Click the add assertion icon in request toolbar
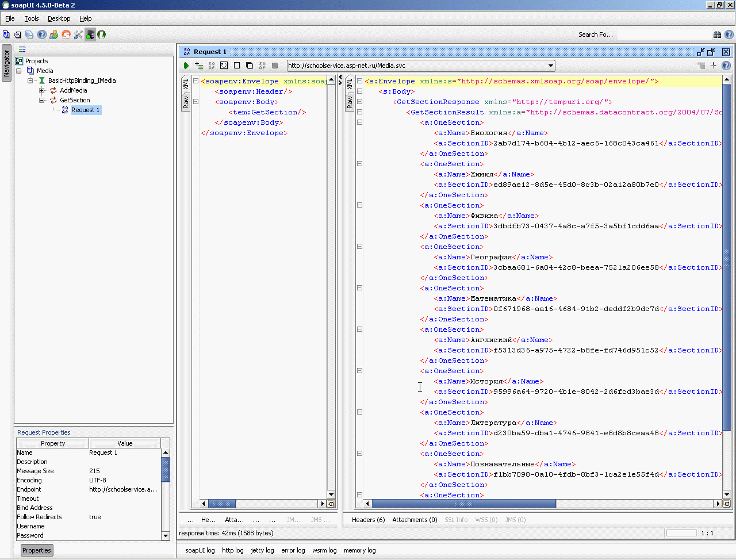The width and height of the screenshot is (736, 560). (199, 66)
